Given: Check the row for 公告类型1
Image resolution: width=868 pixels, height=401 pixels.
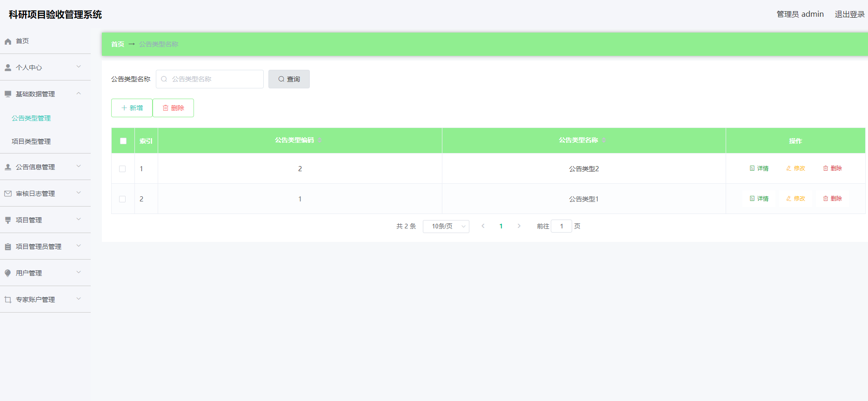Looking at the screenshot, I should pos(122,199).
